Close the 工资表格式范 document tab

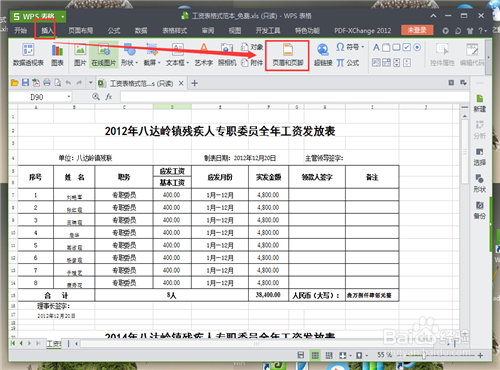(x=181, y=83)
